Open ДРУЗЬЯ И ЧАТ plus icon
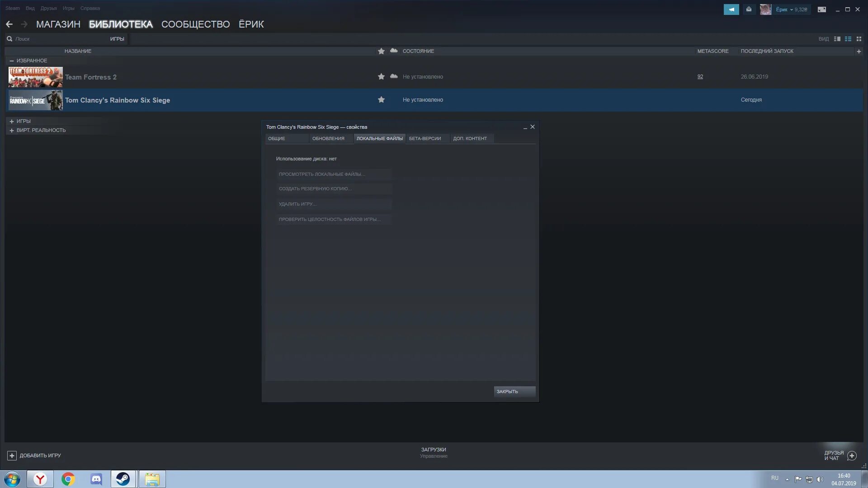This screenshot has height=488, width=868. pos(852,455)
